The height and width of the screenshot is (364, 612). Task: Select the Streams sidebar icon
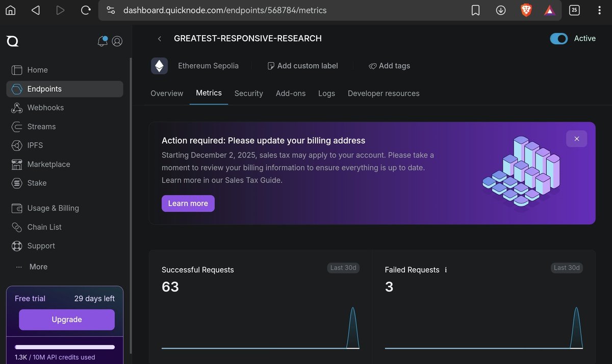coord(16,126)
